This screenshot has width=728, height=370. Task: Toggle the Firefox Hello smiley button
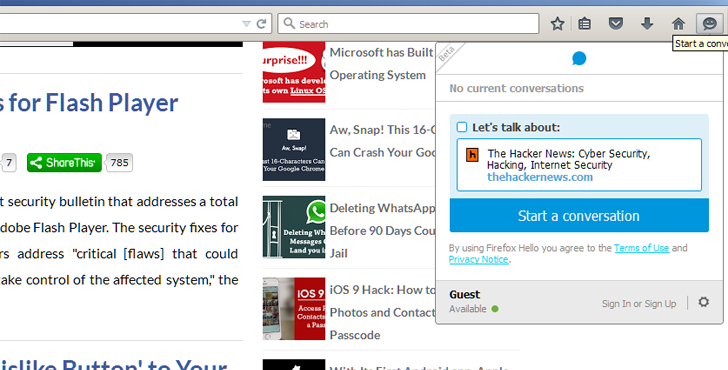(709, 24)
